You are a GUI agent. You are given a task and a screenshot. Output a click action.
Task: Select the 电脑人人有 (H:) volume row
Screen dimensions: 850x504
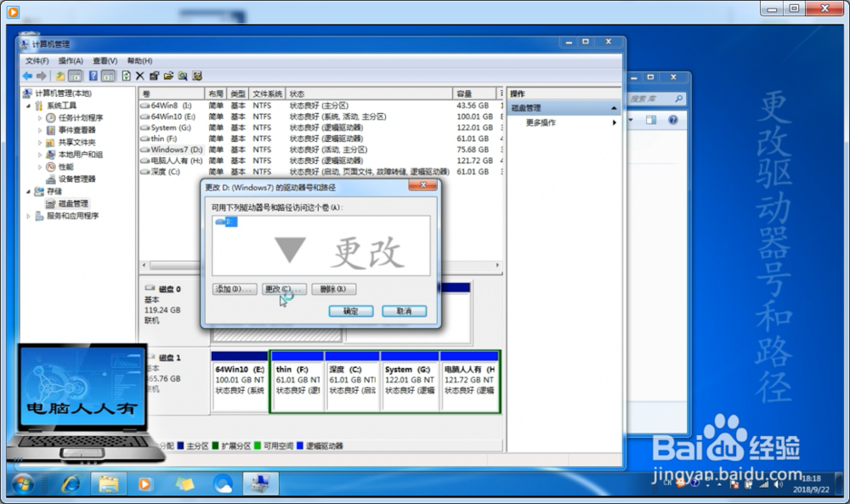tap(320, 161)
